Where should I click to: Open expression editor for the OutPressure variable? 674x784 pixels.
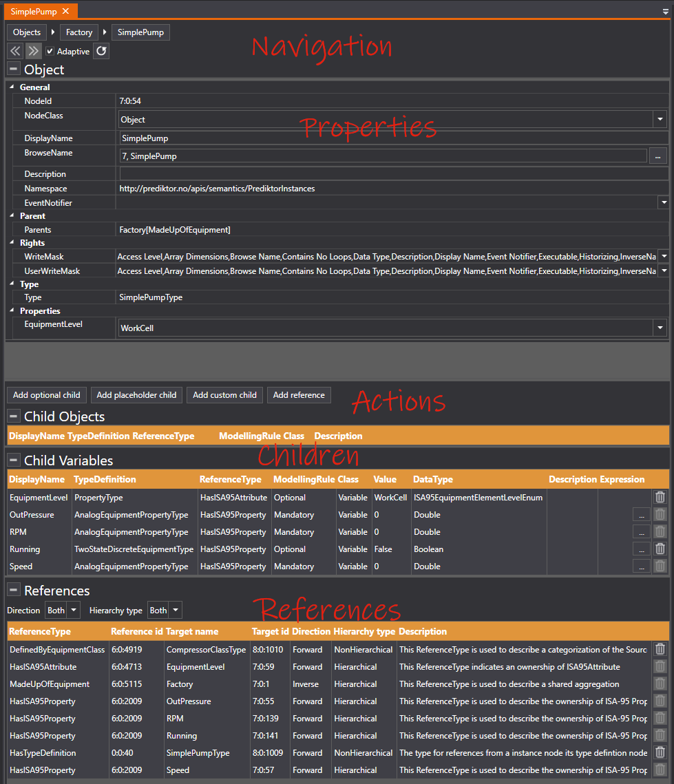pyautogui.click(x=641, y=514)
